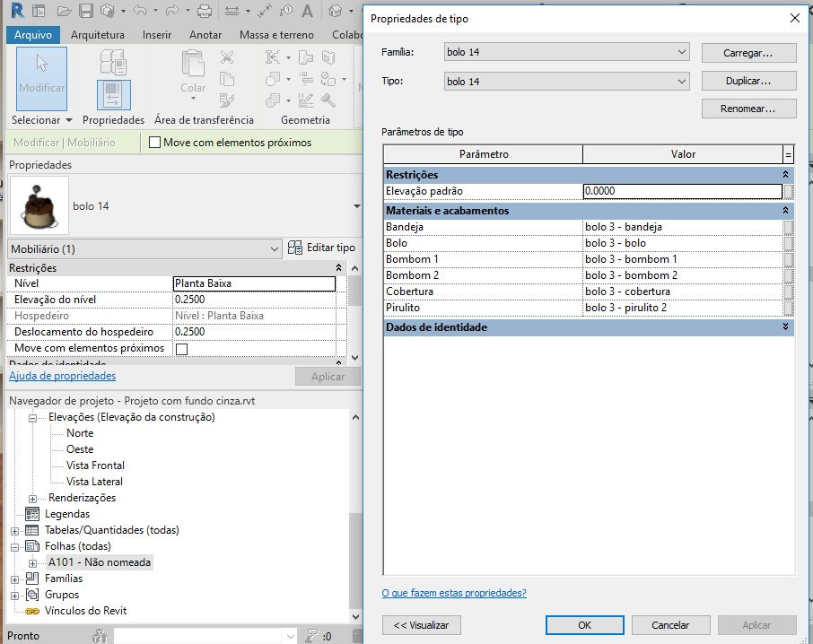Viewport: 813px width, 644px height.
Task: Click the Text tool icon in toolbar
Action: (308, 11)
